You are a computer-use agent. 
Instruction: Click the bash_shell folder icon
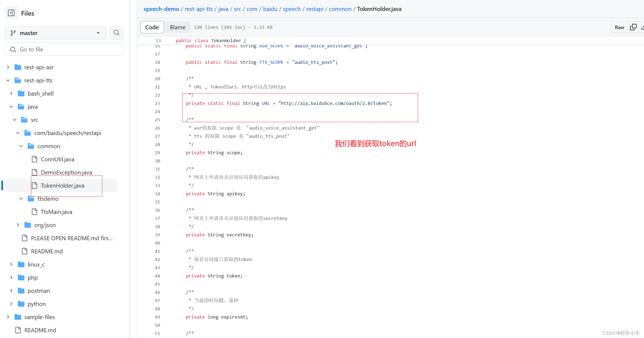click(21, 93)
